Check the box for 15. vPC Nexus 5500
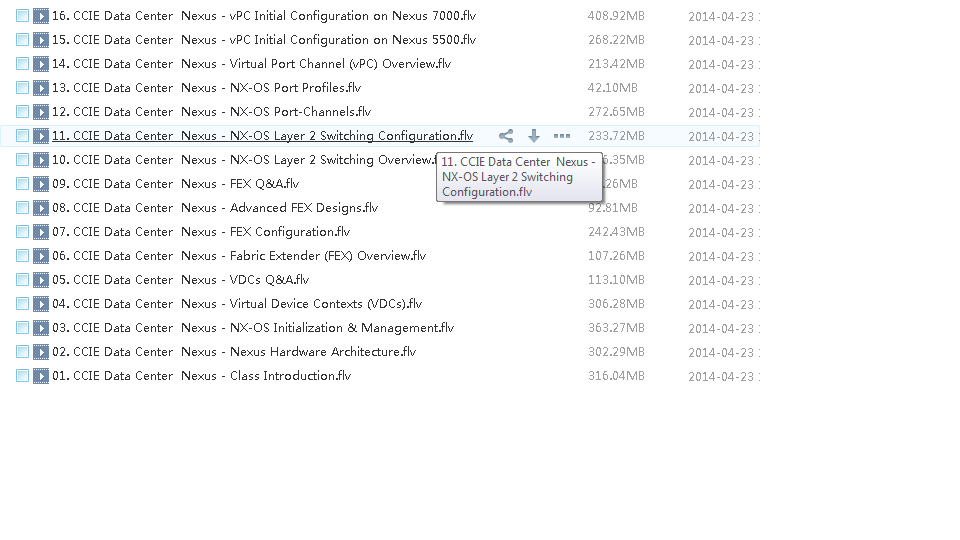960x540 pixels. click(23, 39)
